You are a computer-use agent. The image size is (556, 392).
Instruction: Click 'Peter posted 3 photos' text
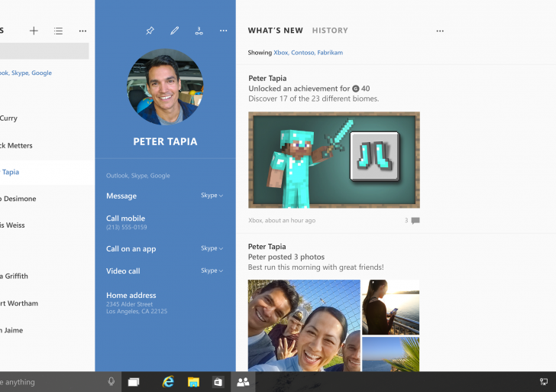(x=286, y=257)
